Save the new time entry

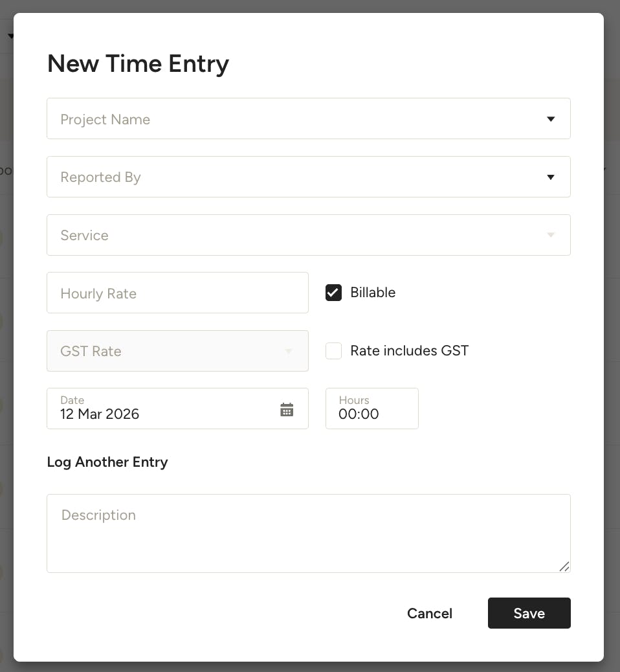(x=529, y=613)
